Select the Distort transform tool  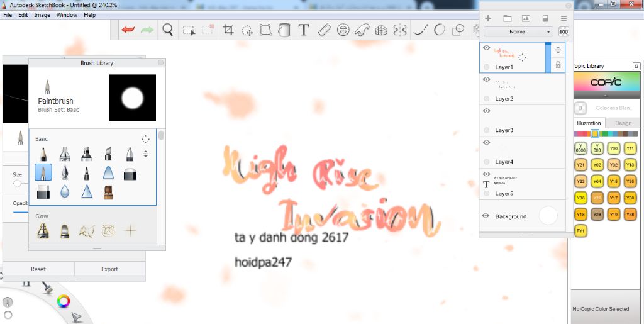coord(266,30)
